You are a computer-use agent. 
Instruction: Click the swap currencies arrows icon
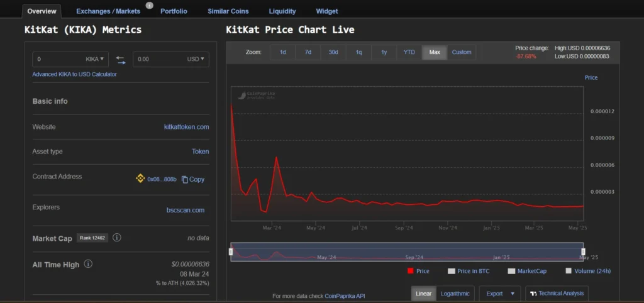click(121, 60)
